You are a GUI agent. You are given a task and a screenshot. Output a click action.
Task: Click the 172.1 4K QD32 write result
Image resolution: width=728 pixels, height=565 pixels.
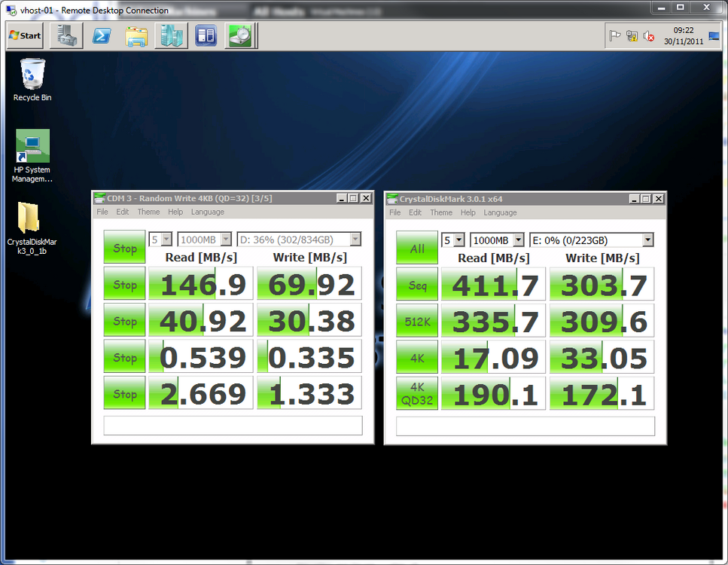pyautogui.click(x=602, y=393)
